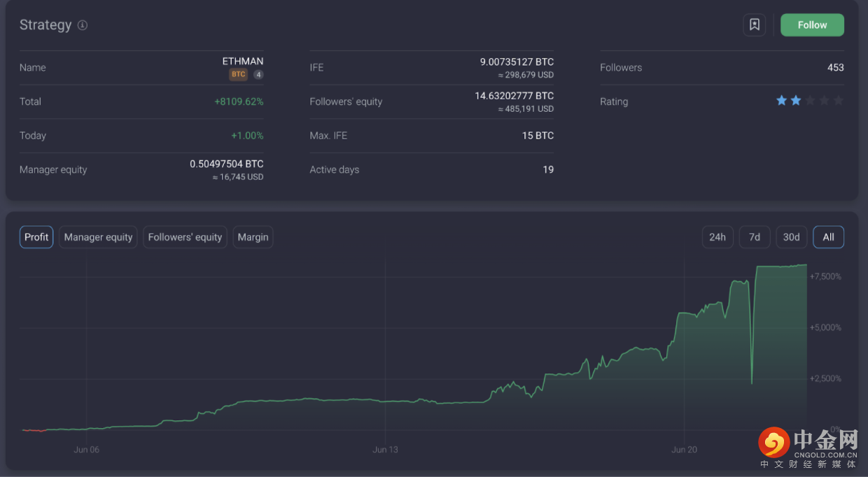Click the third rating star

pos(810,101)
